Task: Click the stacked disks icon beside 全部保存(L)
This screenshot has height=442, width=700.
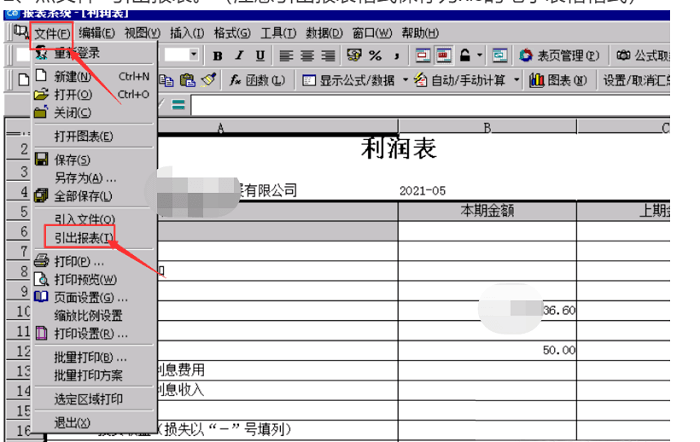Action: 41,196
